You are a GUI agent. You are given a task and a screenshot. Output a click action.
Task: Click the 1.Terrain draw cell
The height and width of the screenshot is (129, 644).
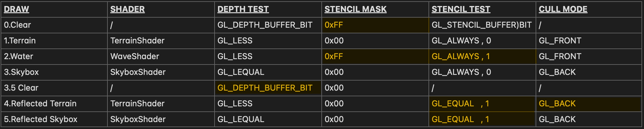[x=20, y=41]
